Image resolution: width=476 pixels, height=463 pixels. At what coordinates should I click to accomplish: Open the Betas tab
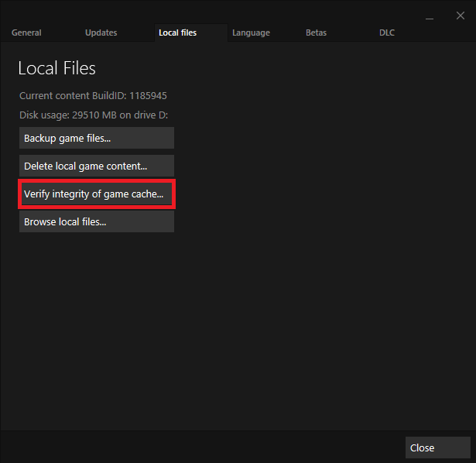316,33
